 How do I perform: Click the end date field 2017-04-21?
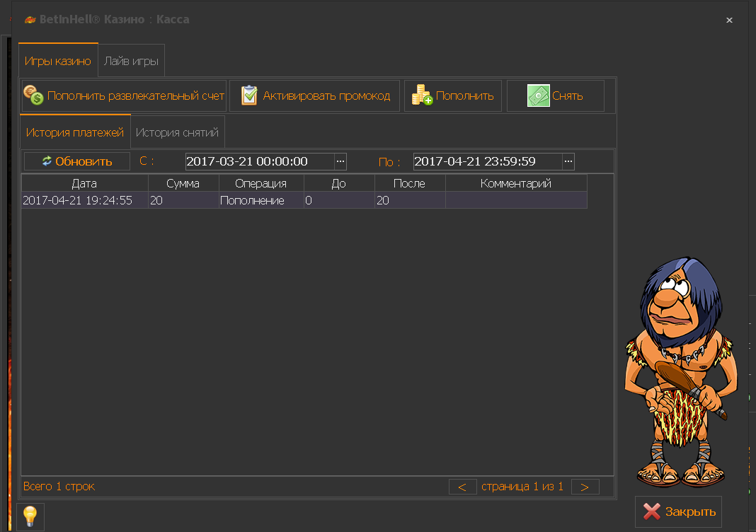[487, 161]
